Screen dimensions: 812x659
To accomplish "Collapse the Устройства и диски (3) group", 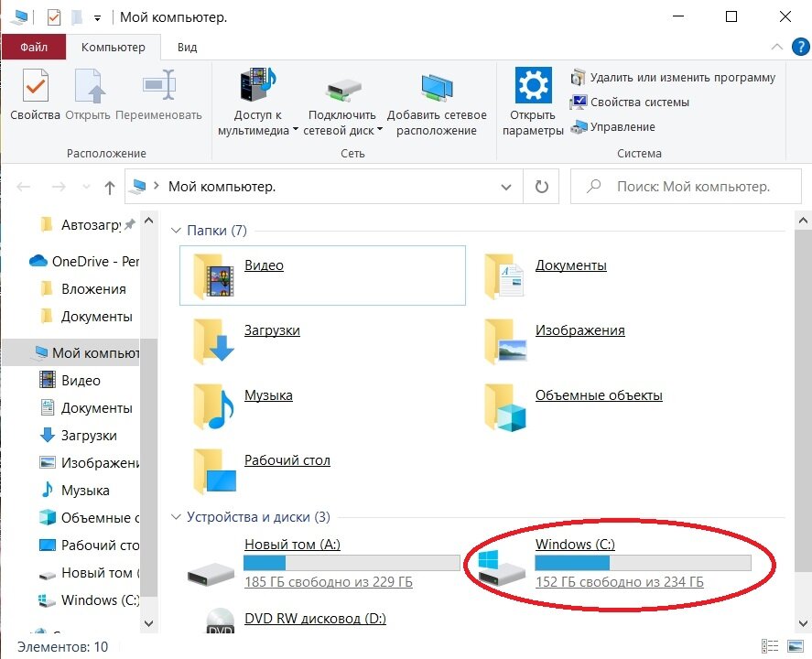I will tap(176, 516).
